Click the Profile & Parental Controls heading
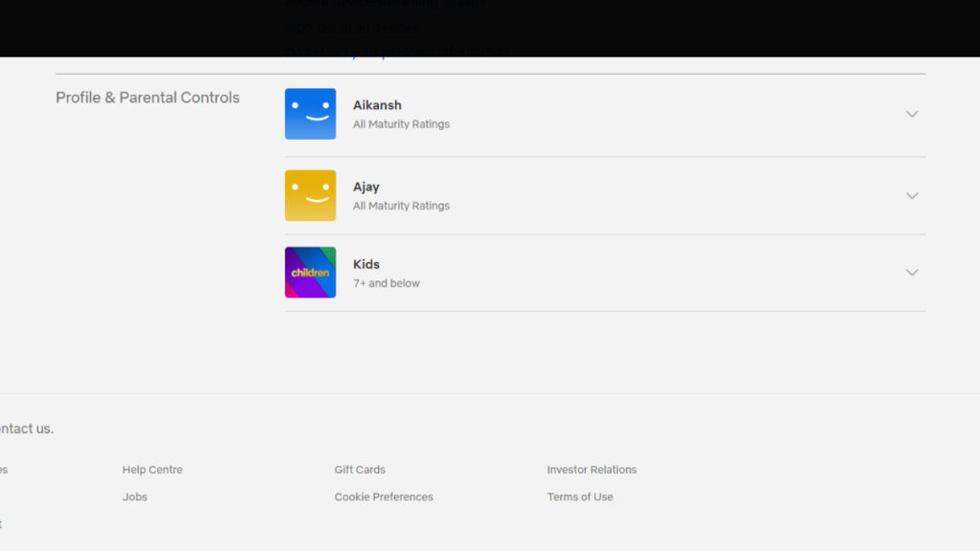Viewport: 980px width, 551px height. point(147,98)
